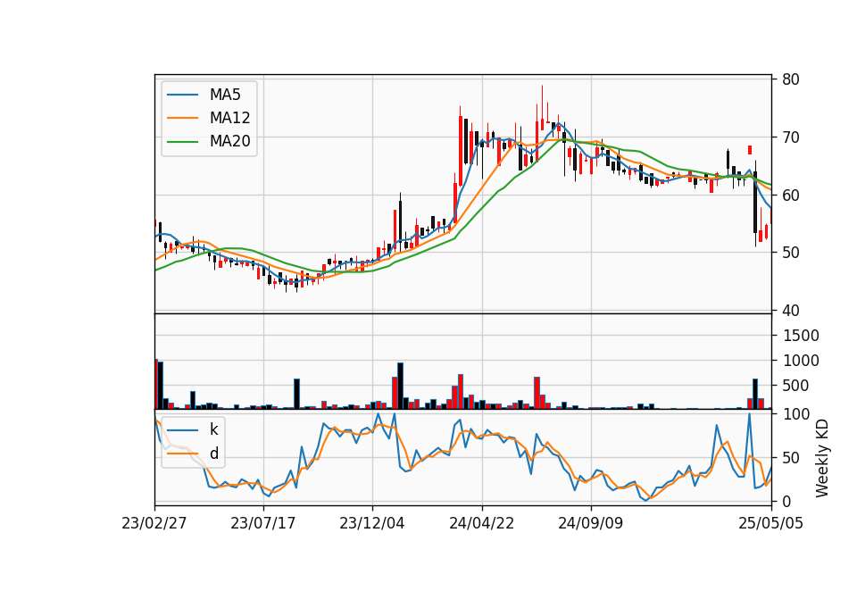Image resolution: width=857 pixels, height=616 pixels.
Task: Click the 80 price axis tick label
Action: tap(790, 79)
